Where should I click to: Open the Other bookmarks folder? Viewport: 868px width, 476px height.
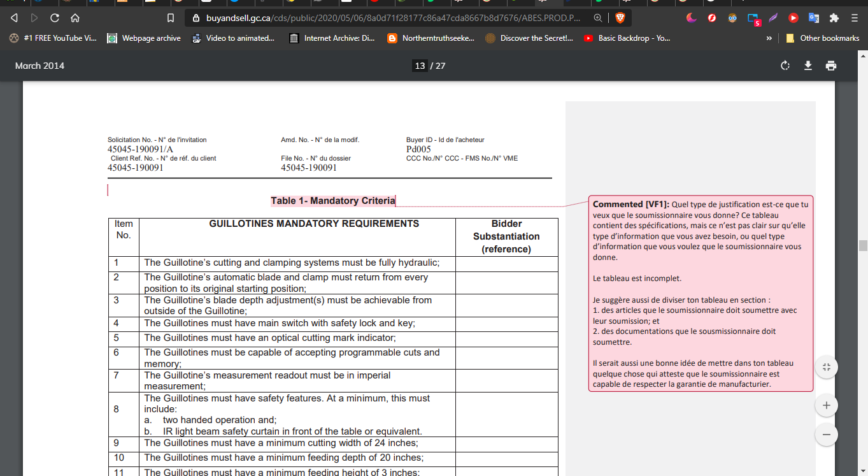(x=822, y=38)
